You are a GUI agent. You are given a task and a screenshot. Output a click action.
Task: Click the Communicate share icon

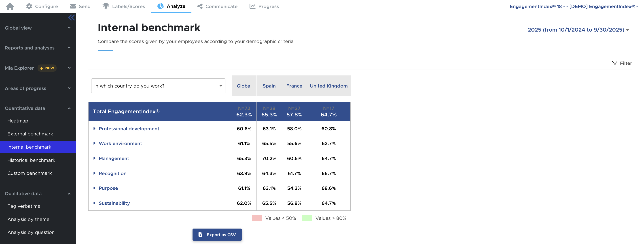[200, 6]
